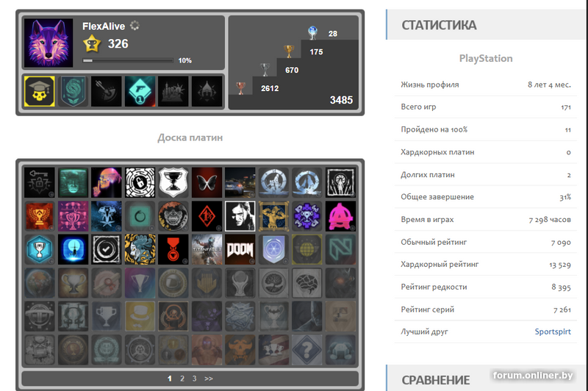Go to page 2 of platinum board

tap(182, 379)
